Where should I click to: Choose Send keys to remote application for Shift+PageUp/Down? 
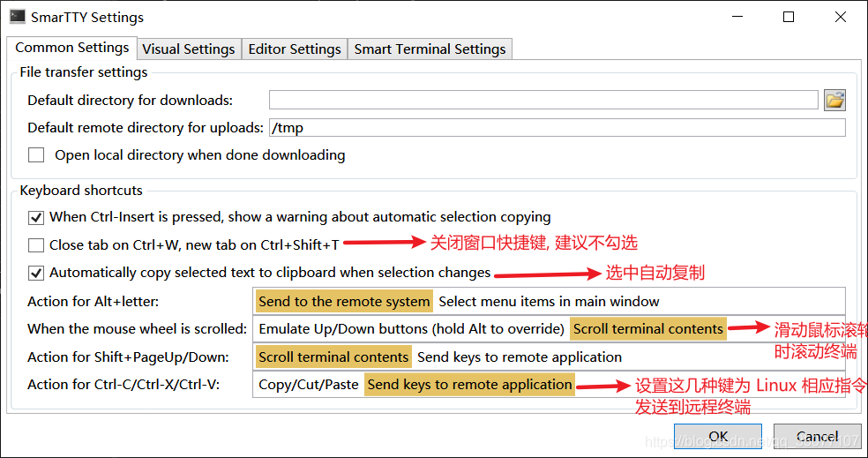(520, 357)
